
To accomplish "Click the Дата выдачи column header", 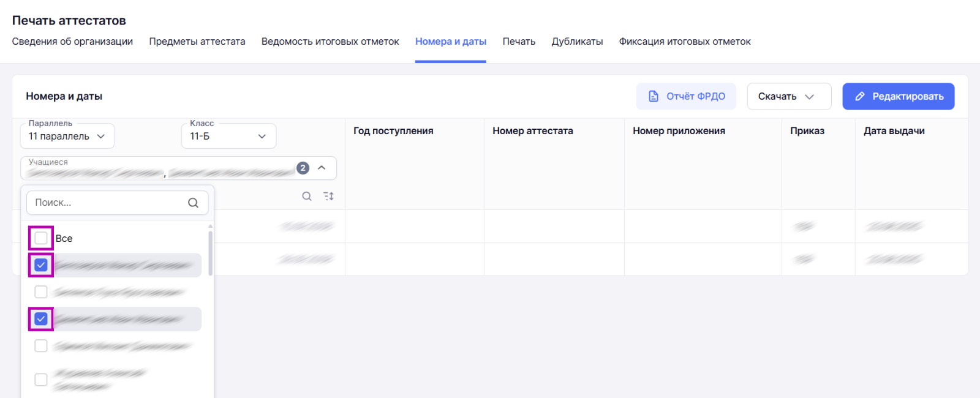I will [x=894, y=131].
